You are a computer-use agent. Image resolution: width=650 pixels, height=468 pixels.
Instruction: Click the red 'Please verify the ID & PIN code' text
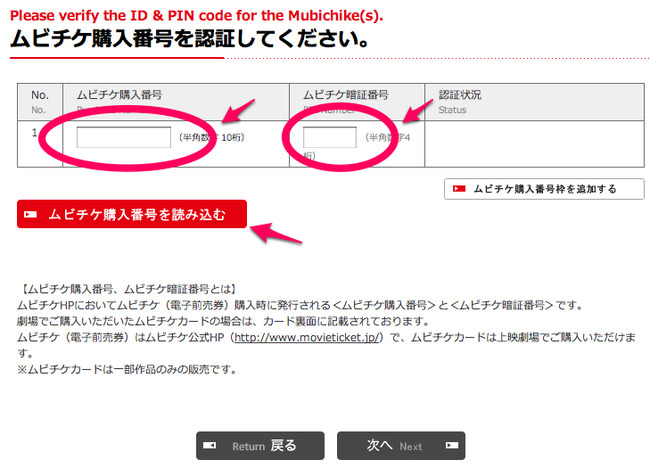point(196,15)
